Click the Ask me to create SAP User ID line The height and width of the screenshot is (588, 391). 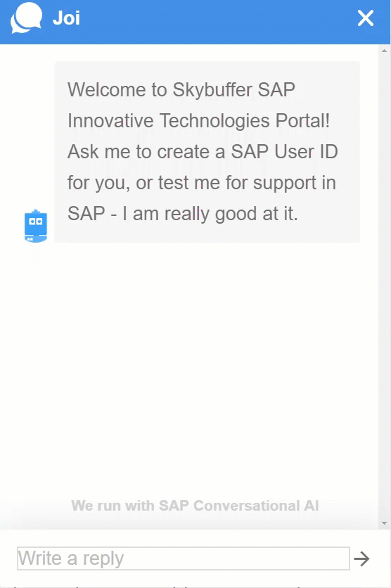click(x=203, y=151)
